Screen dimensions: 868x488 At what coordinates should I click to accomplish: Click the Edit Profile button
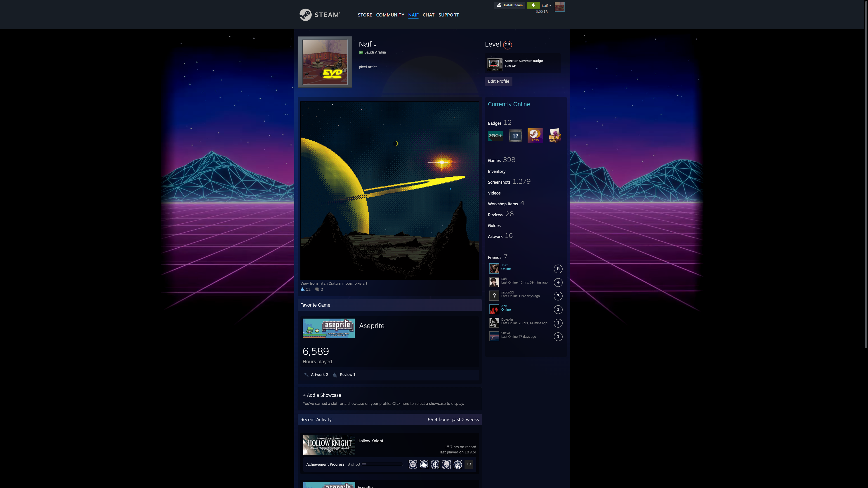pos(498,81)
